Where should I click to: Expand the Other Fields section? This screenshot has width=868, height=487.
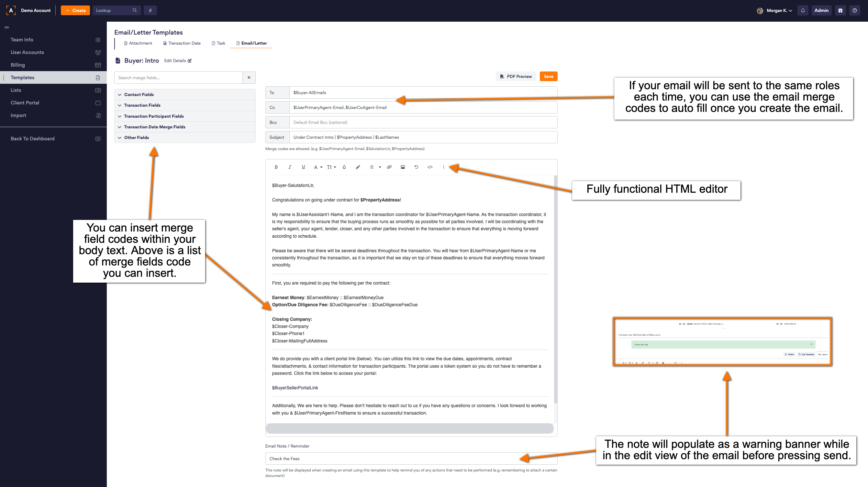[136, 137]
